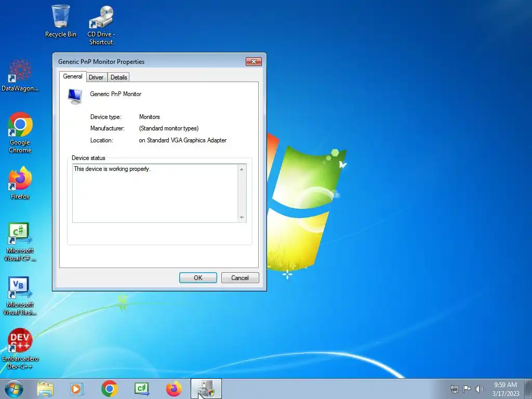Launch Windows Media Player from the taskbar
This screenshot has width=532, height=399.
point(77,389)
